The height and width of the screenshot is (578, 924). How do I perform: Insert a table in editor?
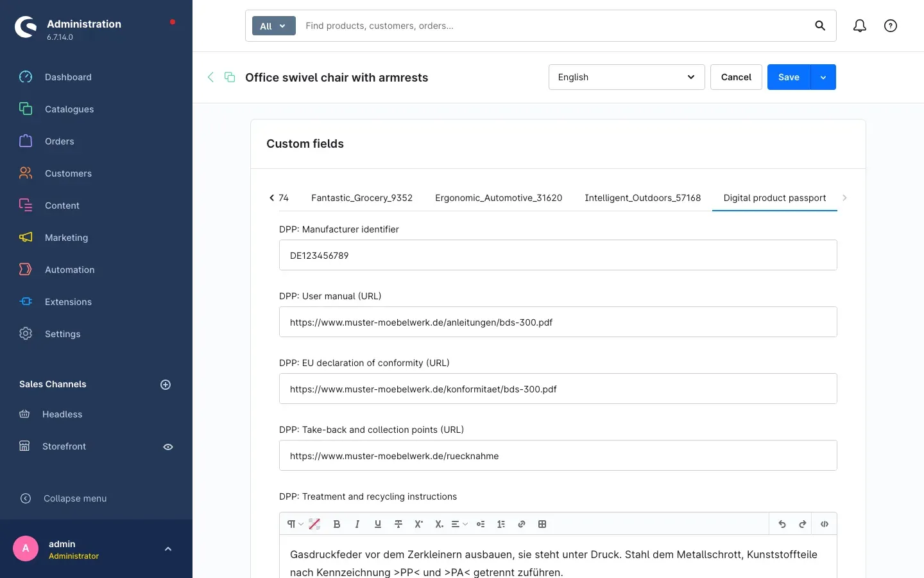click(x=542, y=524)
